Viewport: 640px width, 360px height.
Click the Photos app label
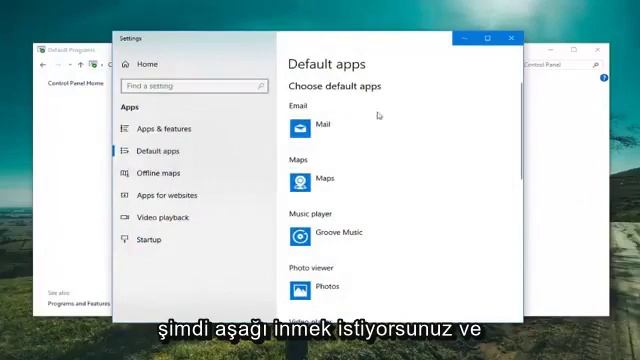(327, 287)
